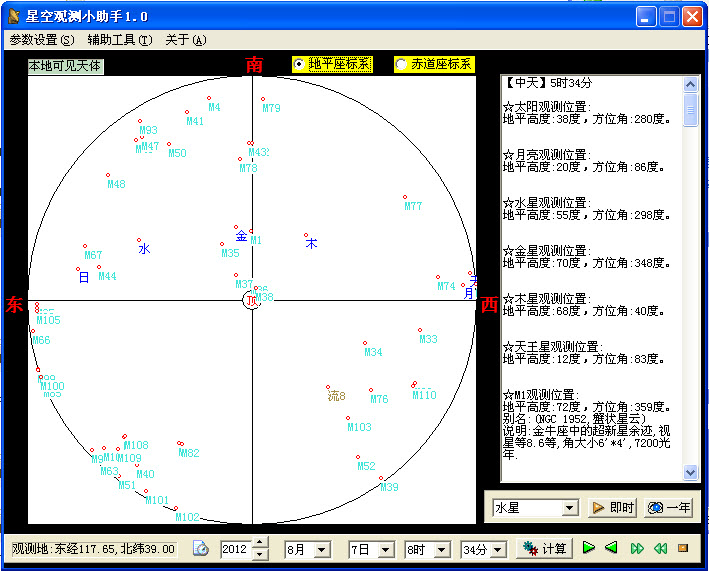Screen dimensions: 709x571
Task: Select the 地平座标系 radio button
Action: 300,64
